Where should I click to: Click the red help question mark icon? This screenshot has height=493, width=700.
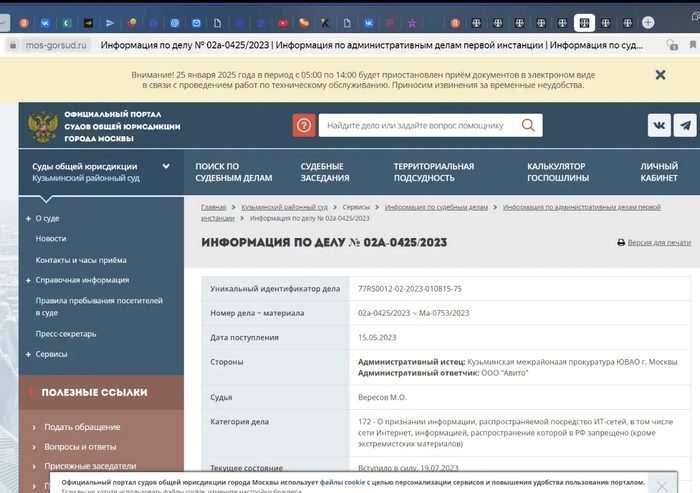(304, 125)
